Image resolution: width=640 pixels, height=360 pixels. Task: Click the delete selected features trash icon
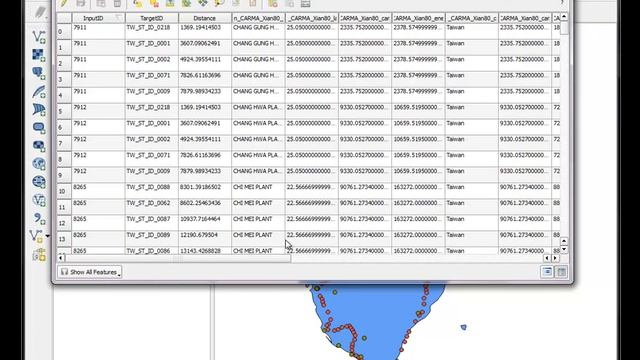coord(117,3)
